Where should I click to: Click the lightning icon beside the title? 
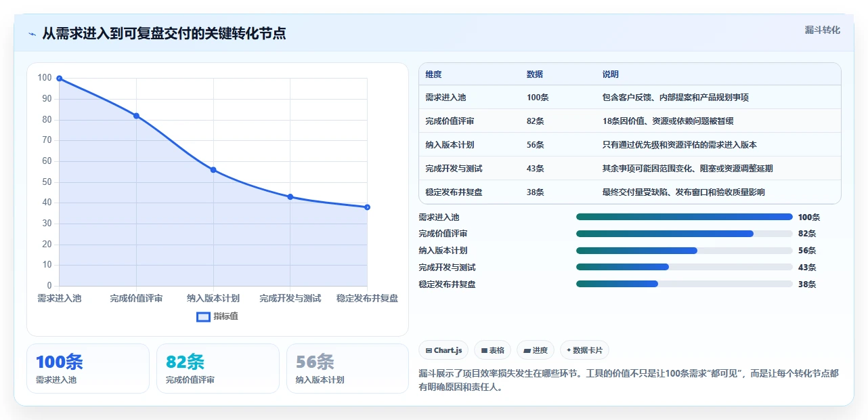click(x=32, y=34)
